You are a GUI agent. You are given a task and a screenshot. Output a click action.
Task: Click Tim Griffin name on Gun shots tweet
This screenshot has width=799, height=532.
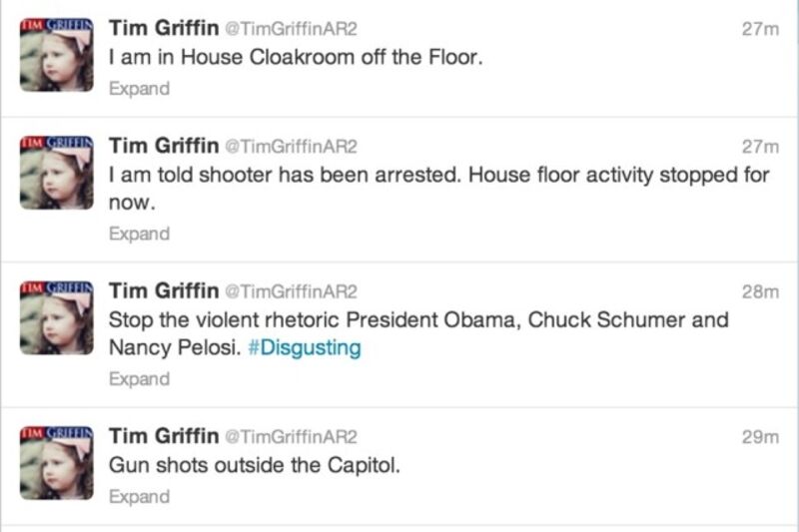tap(164, 436)
